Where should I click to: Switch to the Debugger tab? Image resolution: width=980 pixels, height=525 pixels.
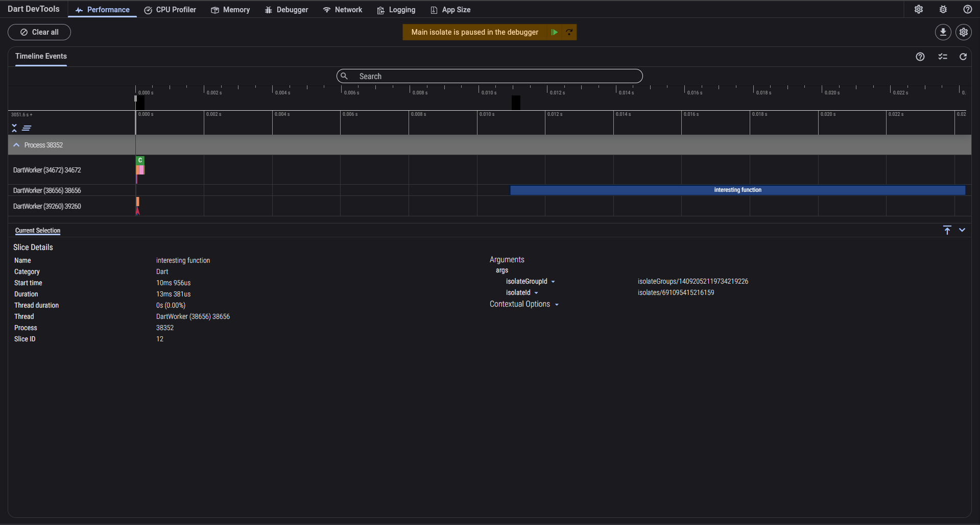pyautogui.click(x=286, y=10)
